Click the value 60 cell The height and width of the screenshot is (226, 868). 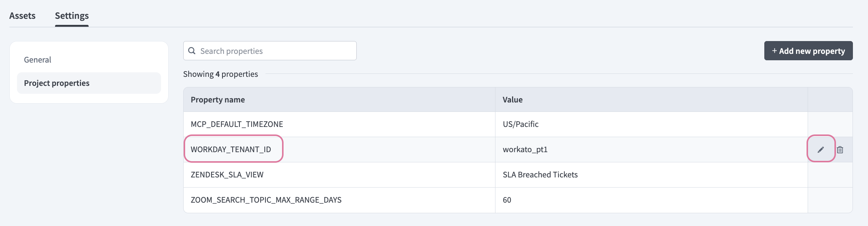pyautogui.click(x=507, y=200)
